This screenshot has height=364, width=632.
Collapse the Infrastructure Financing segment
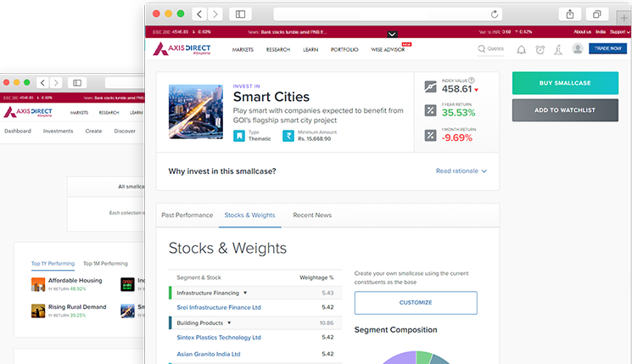245,293
